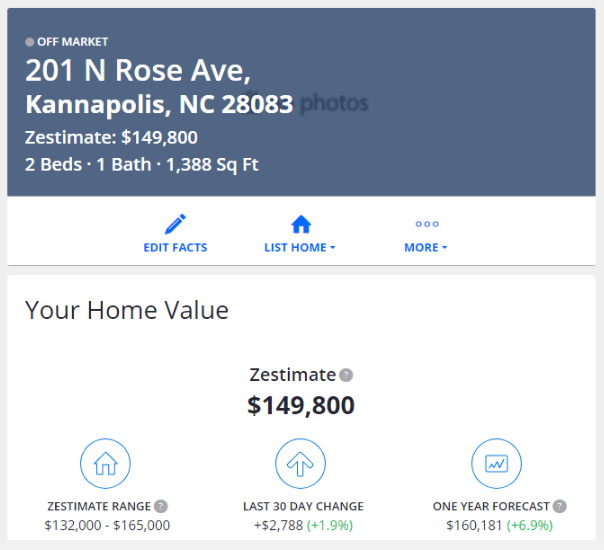
Task: Click the Edit Facts pencil icon
Action: click(x=176, y=224)
